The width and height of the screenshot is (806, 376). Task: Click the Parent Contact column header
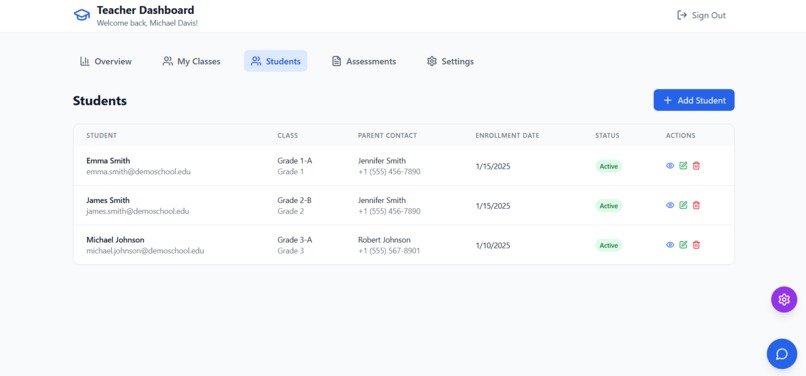click(388, 136)
